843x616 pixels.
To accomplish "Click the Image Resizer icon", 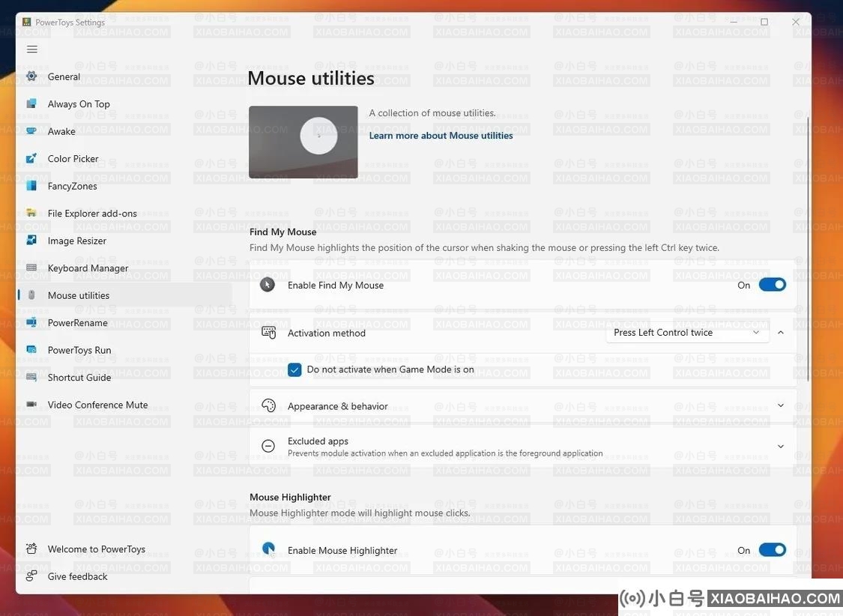I will coord(31,241).
